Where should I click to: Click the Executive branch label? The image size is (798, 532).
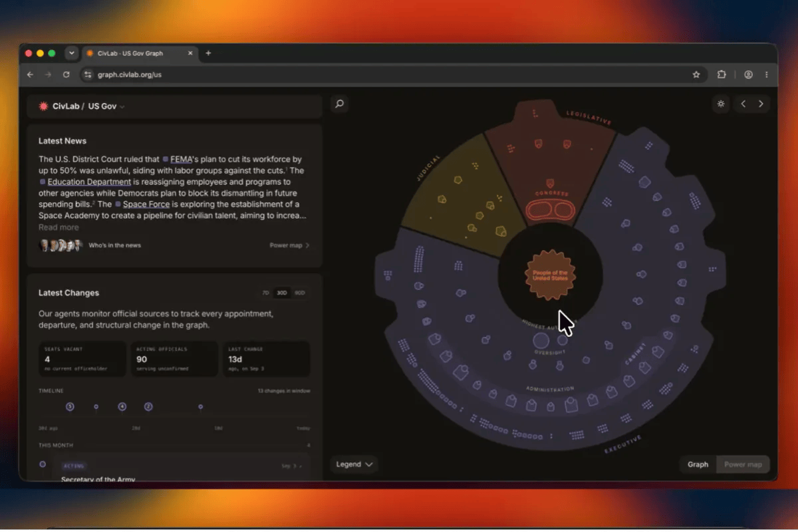[x=623, y=444]
